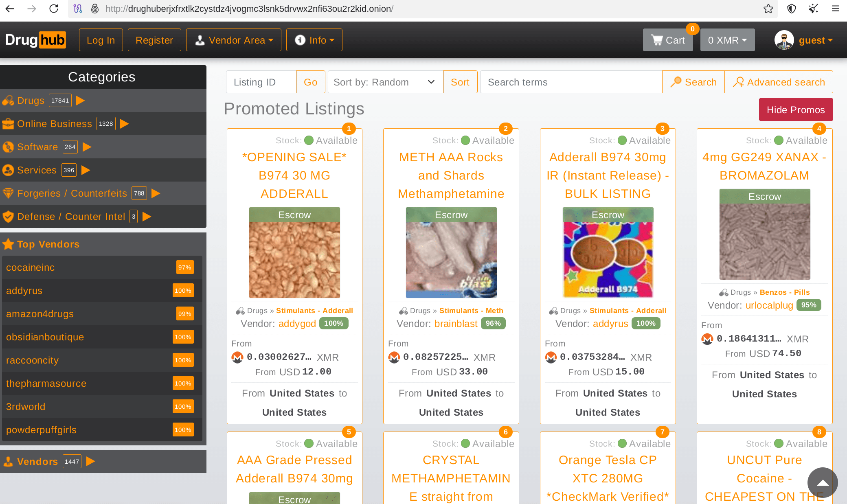
Task: Open the Vendor Area menu
Action: [x=233, y=39]
